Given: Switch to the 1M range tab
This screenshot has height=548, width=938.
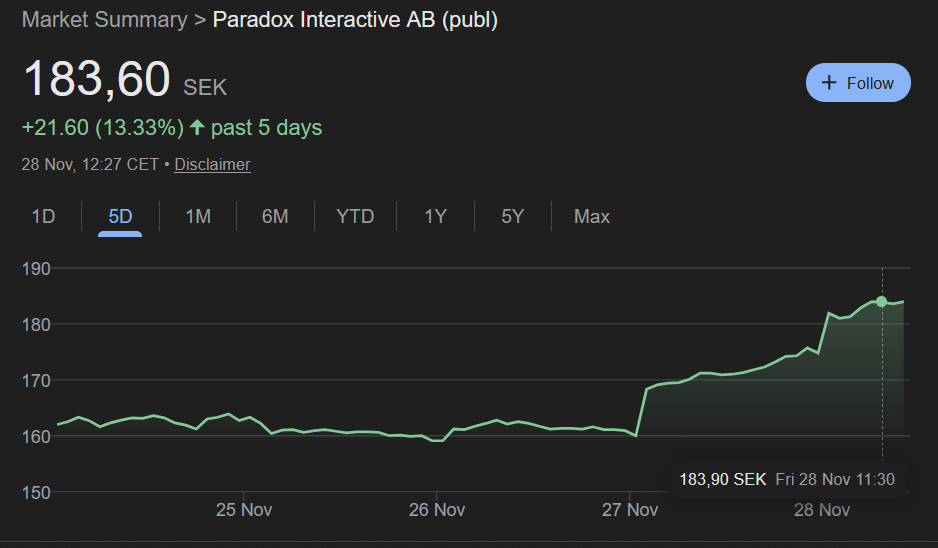Looking at the screenshot, I should point(198,216).
